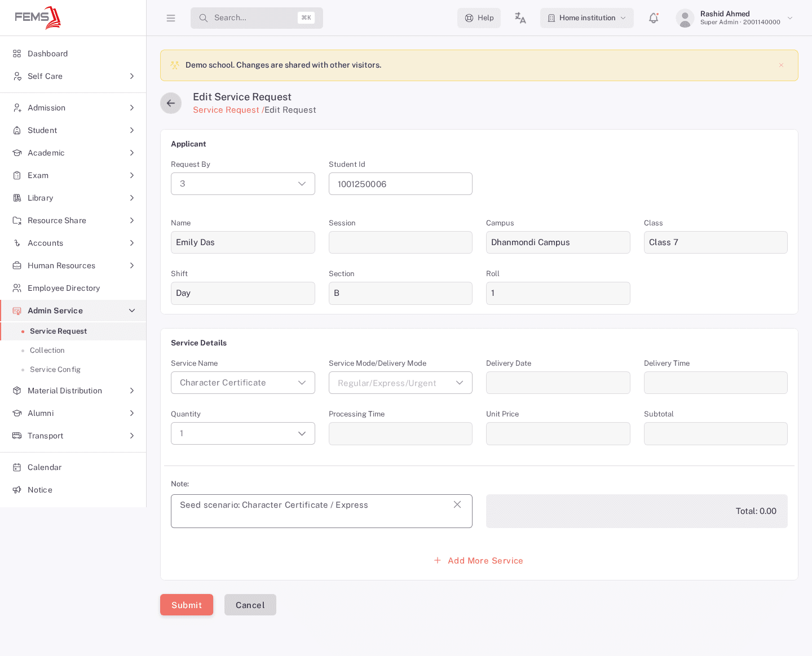Click the Employee Directory people icon
This screenshot has height=656, width=812.
coord(17,288)
